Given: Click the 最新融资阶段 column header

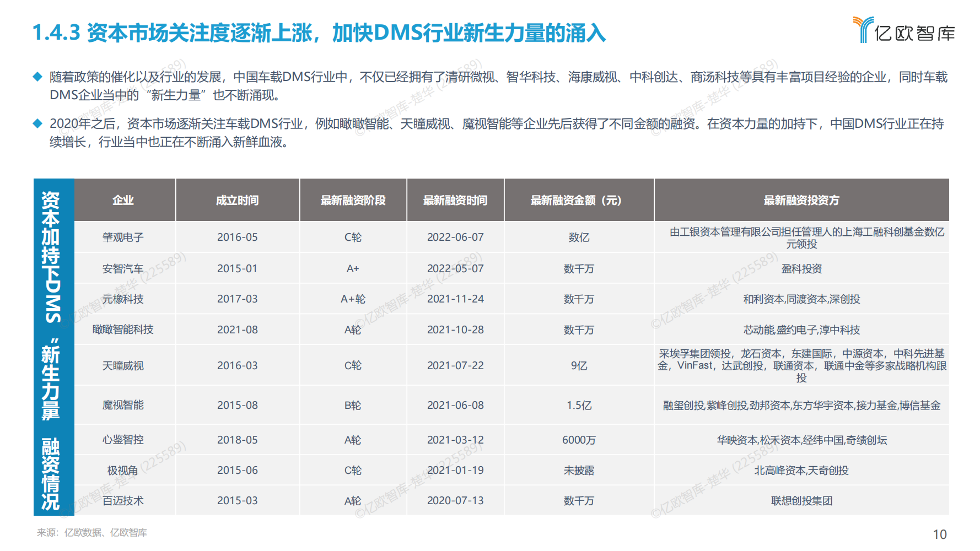Looking at the screenshot, I should click(x=353, y=200).
